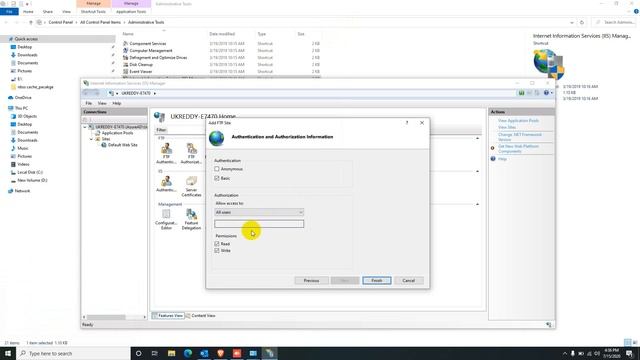The height and width of the screenshot is (360, 640).
Task: Open the IIS Authentication feature icon
Action: coord(166,184)
